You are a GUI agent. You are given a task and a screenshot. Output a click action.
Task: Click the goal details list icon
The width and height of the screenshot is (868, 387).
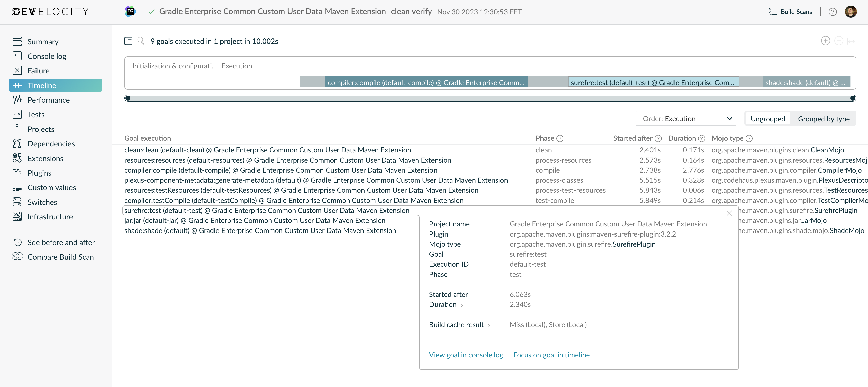[128, 41]
